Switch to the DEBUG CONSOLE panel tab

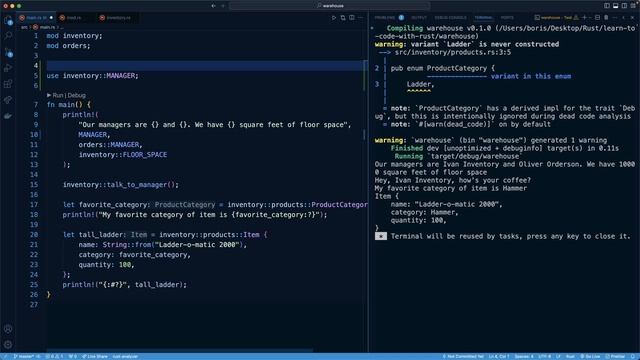tap(450, 18)
